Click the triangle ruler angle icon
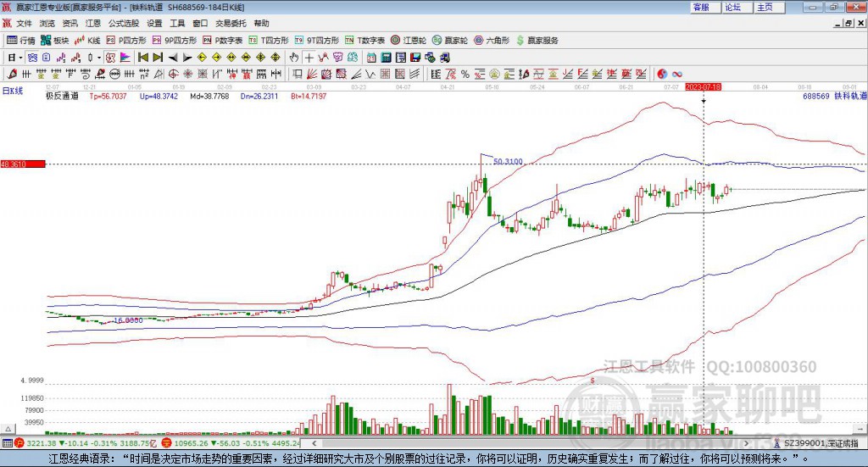The height and width of the screenshot is (467, 868). click(159, 74)
